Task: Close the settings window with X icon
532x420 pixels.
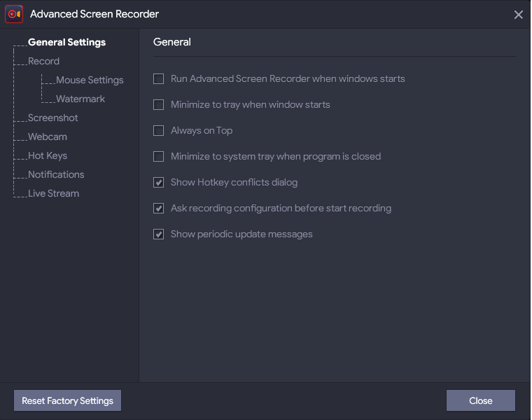Action: (x=518, y=15)
